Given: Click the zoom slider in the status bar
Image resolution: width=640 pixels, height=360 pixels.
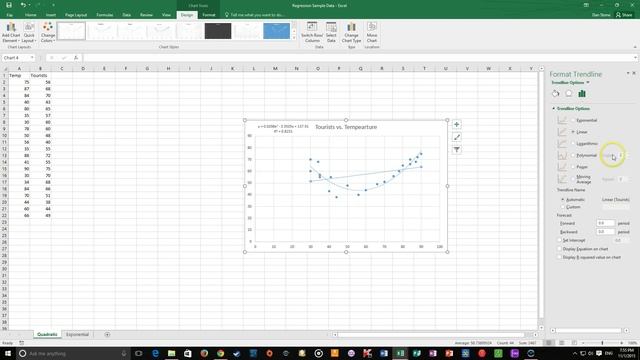Looking at the screenshot, I should pos(602,343).
